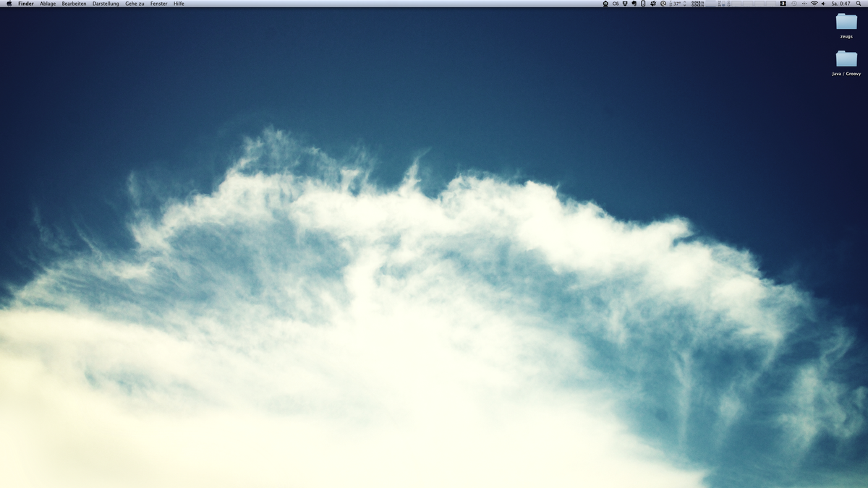Open the Ablage menu

click(48, 4)
